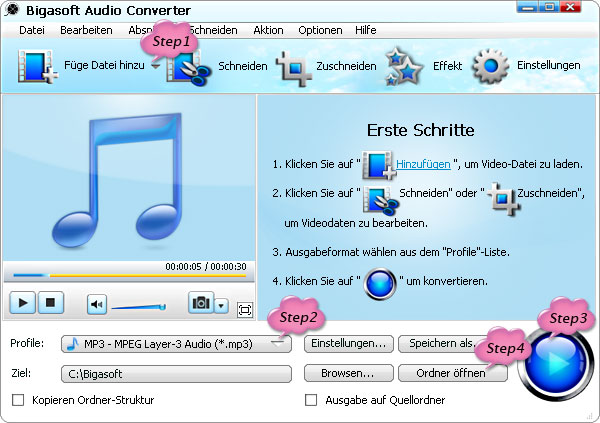Click the Bigasoft app icon in title bar
This screenshot has height=423, width=600.
12,10
